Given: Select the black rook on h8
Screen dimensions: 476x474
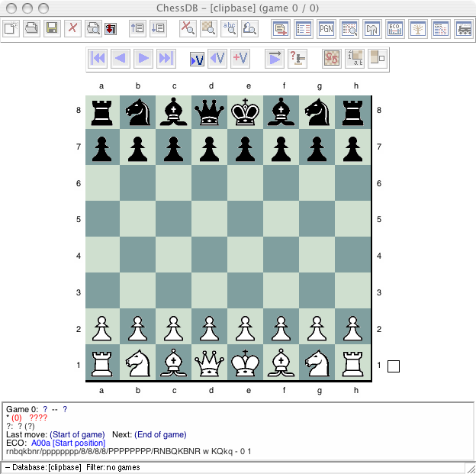Looking at the screenshot, I should [352, 112].
